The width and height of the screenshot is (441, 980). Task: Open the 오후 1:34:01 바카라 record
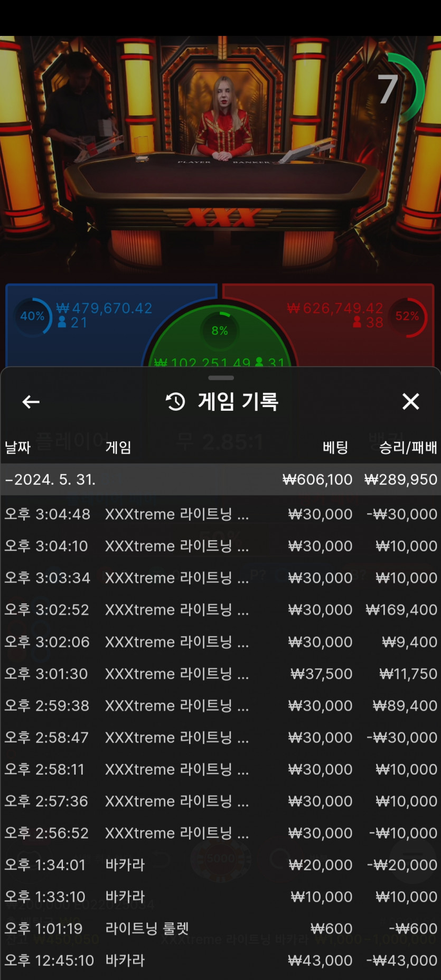pyautogui.click(x=221, y=865)
